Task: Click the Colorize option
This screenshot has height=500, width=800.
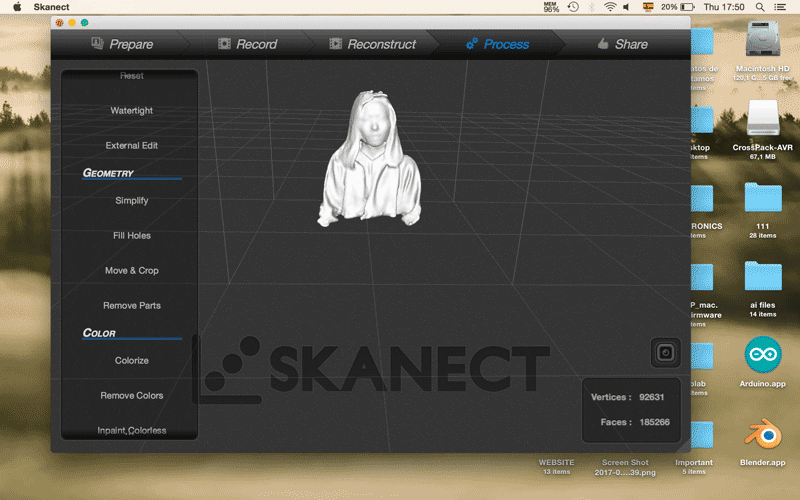Action: (132, 360)
